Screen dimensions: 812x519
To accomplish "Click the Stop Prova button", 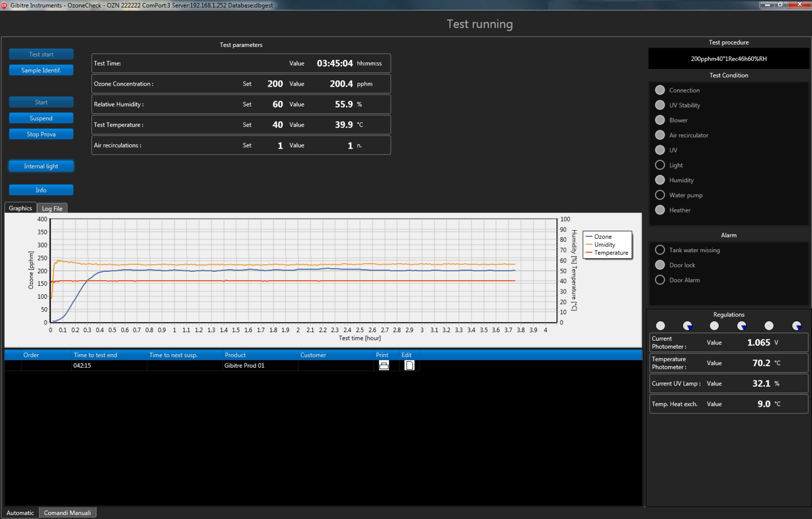I will click(41, 134).
